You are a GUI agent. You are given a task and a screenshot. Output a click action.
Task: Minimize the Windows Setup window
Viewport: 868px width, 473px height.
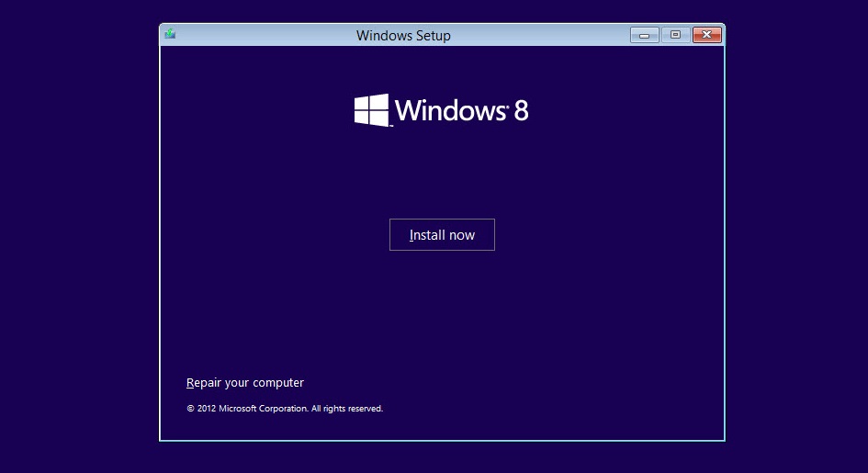(645, 35)
